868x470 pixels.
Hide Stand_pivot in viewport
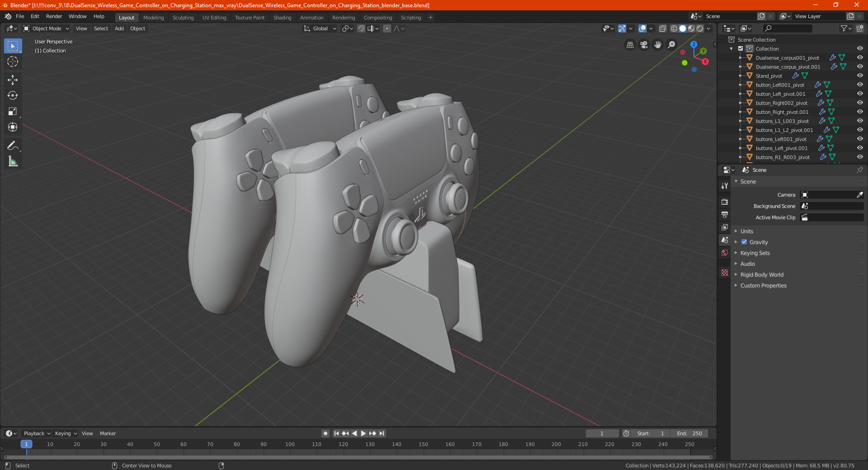(860, 75)
